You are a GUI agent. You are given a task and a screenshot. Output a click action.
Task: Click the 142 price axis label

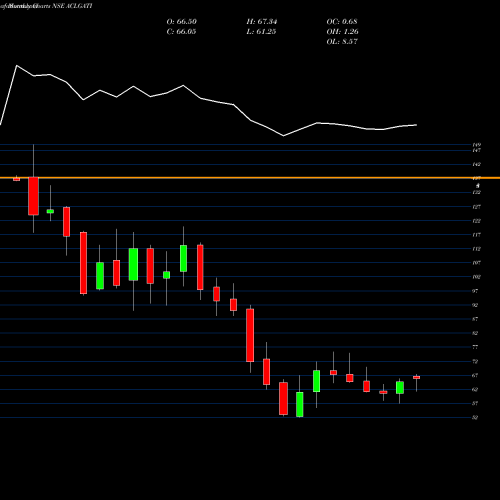(x=476, y=164)
